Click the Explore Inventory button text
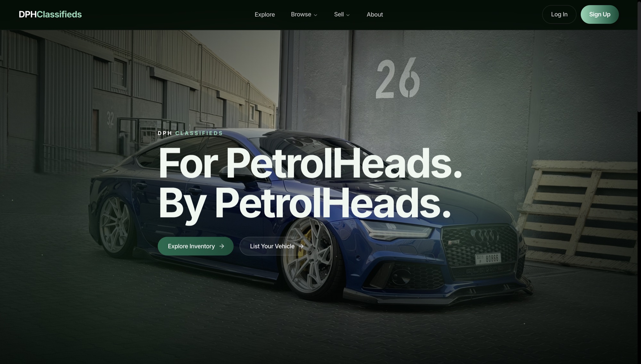The image size is (641, 364). pyautogui.click(x=191, y=246)
